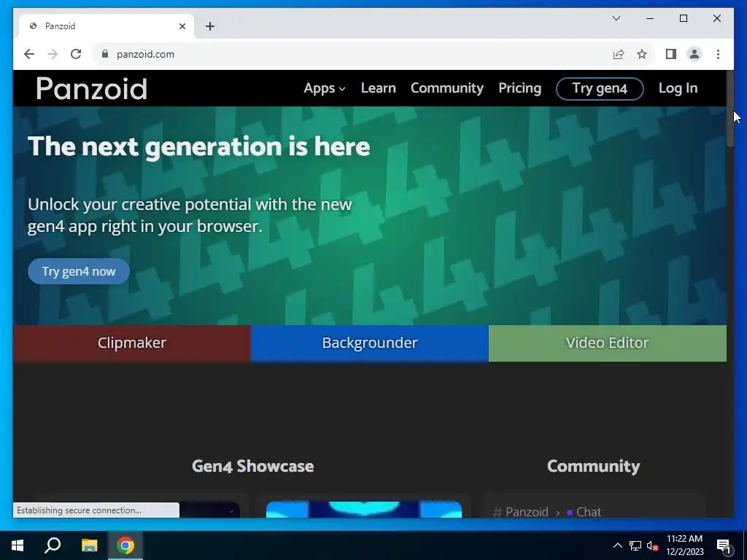The height and width of the screenshot is (560, 747).
Task: Open the Chrome side panel
Action: tap(671, 54)
